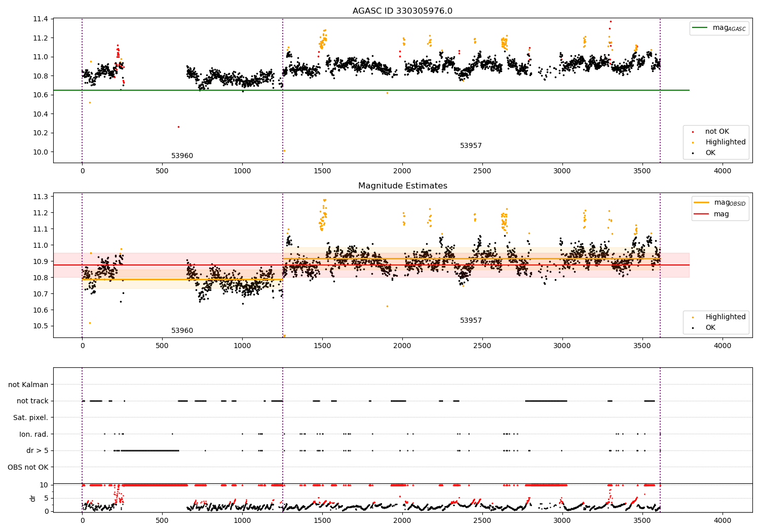Select the green mag AGASC legend entry
The image size is (760, 532).
(719, 28)
